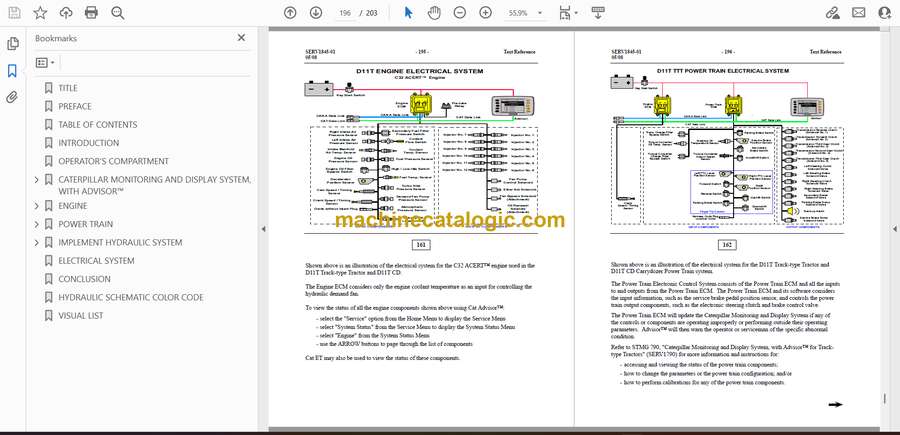Open the share link icon

click(x=832, y=13)
